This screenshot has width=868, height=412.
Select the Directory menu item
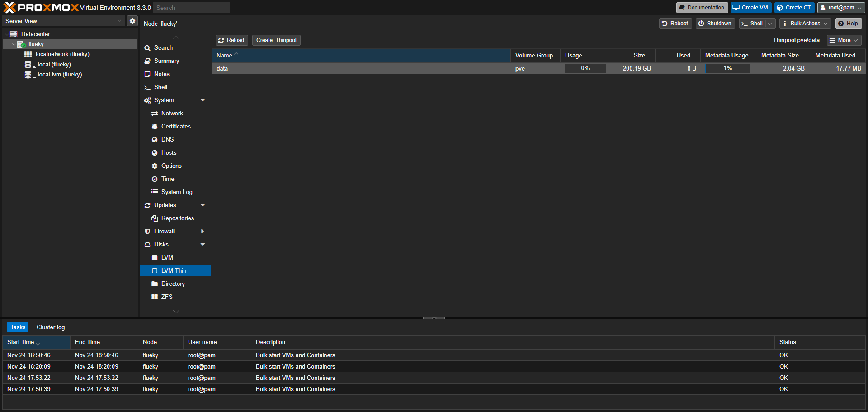[x=173, y=284]
